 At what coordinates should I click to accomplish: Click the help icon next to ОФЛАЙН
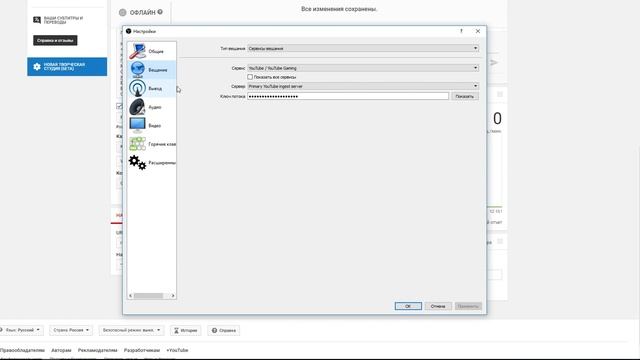[160, 12]
